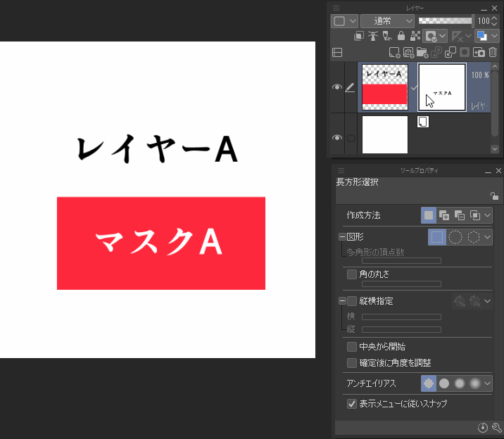Select intersect selection mode
Image resolution: width=504 pixels, height=439 pixels.
point(474,215)
